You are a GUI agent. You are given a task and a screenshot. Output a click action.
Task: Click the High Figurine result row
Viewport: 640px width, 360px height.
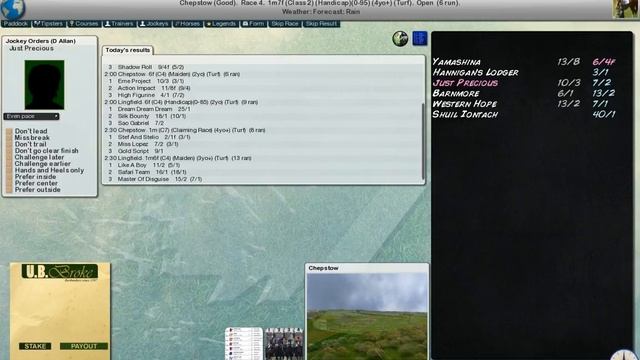[263, 95]
